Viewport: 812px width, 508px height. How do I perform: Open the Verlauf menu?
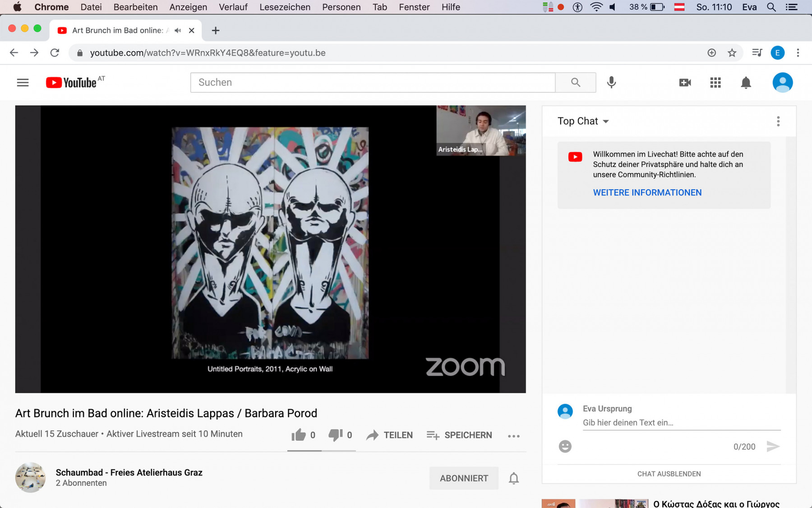click(x=233, y=7)
